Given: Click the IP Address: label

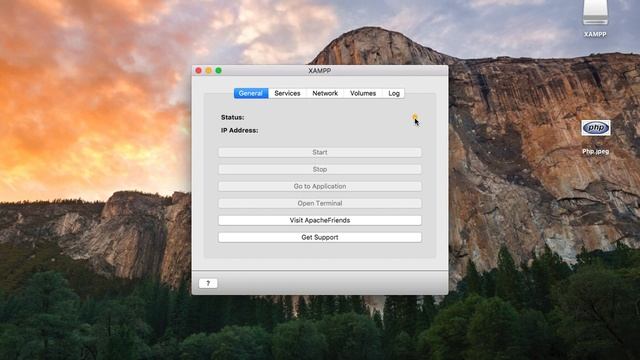Looking at the screenshot, I should click(240, 130).
